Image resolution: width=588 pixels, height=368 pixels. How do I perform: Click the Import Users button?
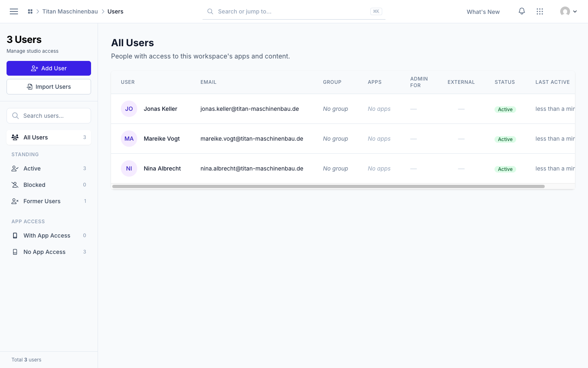(x=49, y=87)
